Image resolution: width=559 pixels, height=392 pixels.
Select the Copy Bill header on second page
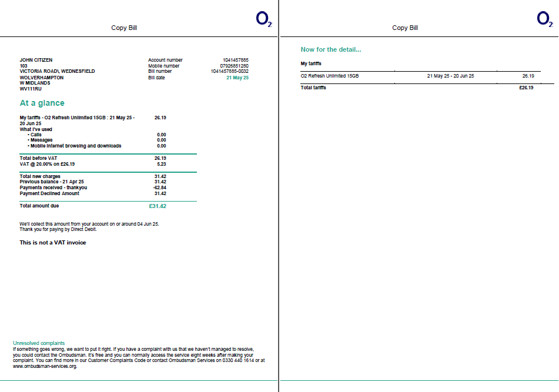click(x=405, y=28)
